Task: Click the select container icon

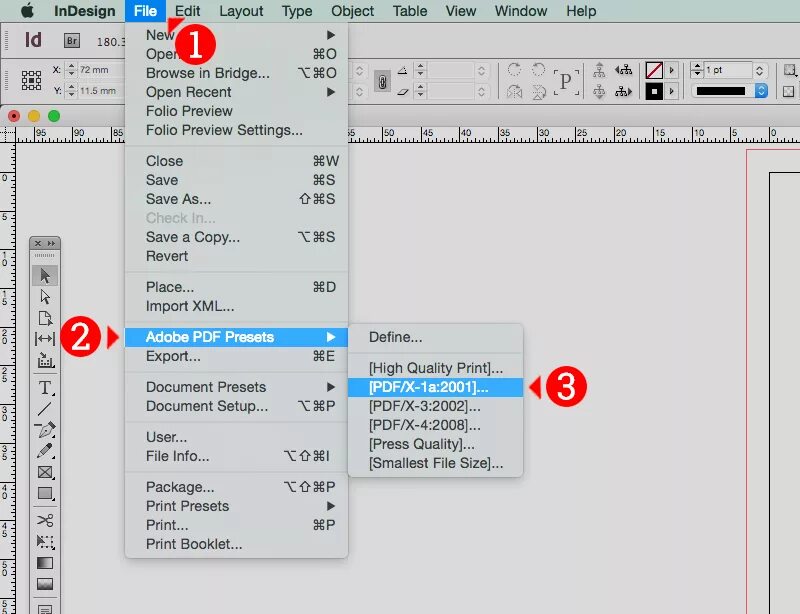Action: click(x=599, y=70)
